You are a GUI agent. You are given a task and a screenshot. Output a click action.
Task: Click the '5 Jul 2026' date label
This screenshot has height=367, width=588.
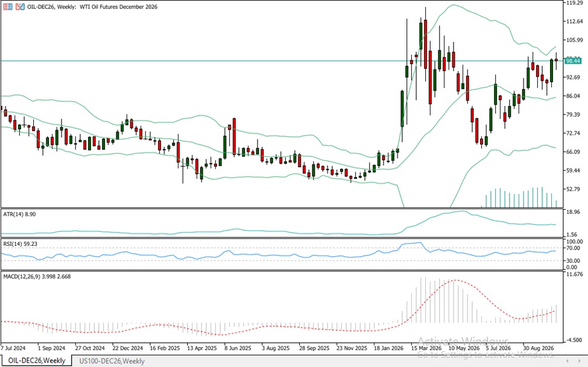[x=498, y=348]
